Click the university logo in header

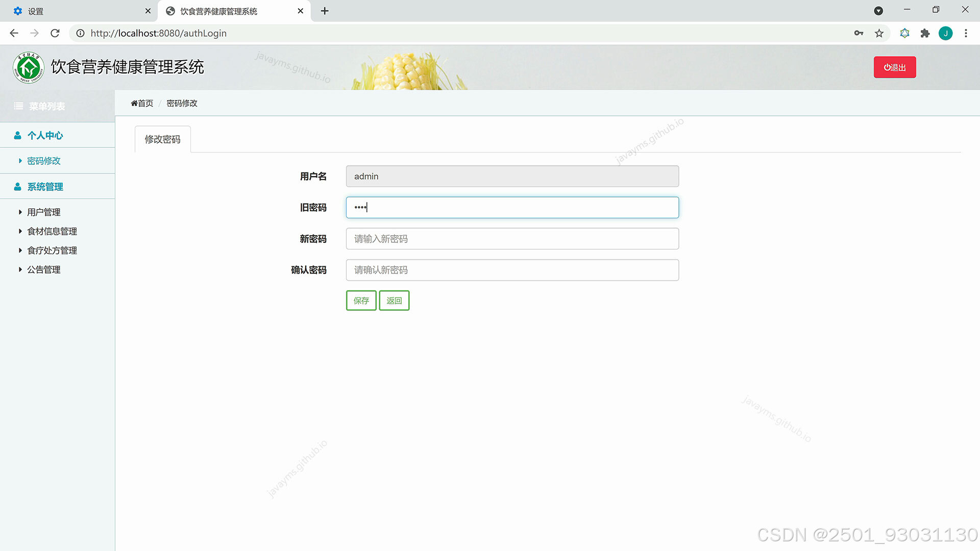[29, 67]
